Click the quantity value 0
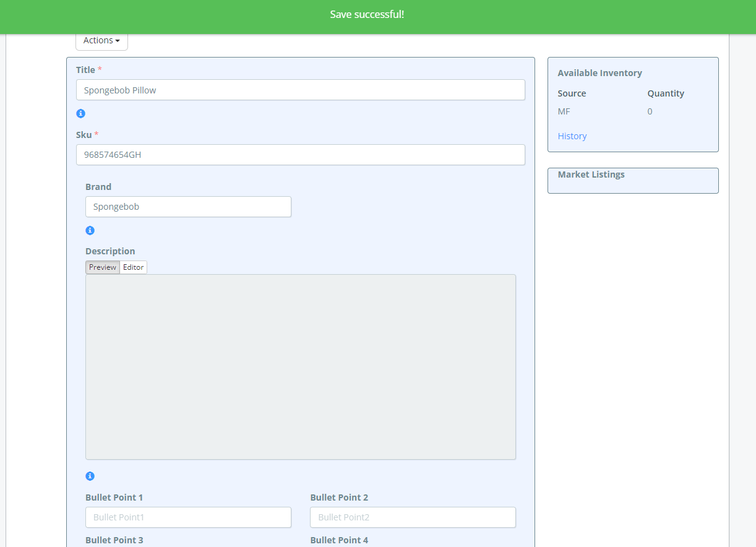The width and height of the screenshot is (756, 547). pyautogui.click(x=650, y=111)
